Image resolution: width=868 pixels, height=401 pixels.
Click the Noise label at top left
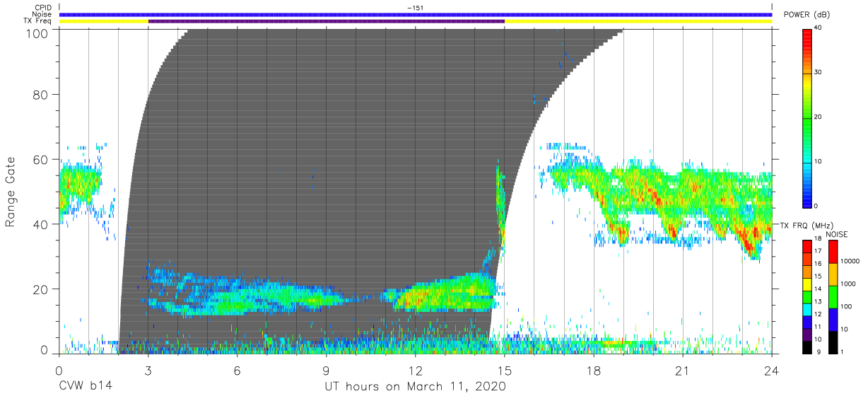(x=42, y=14)
